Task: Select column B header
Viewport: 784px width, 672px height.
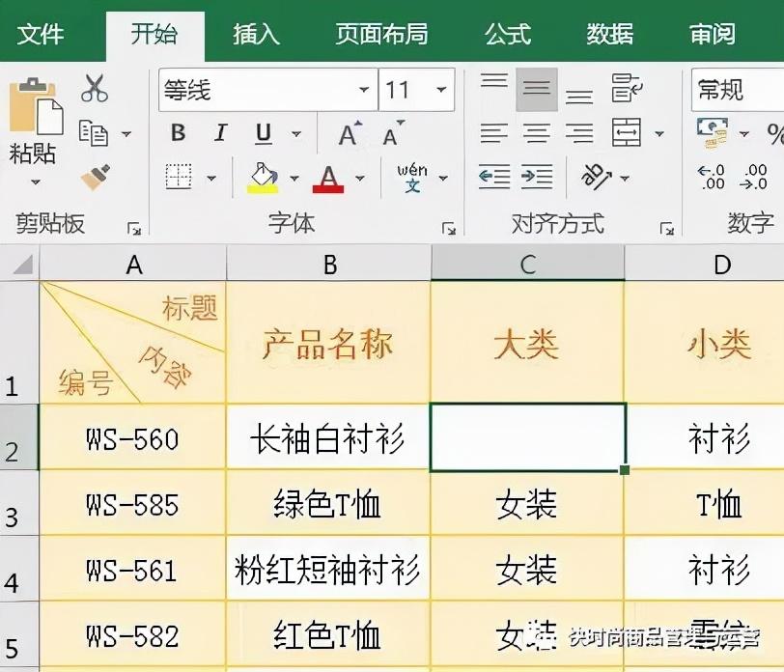Action: 329,264
